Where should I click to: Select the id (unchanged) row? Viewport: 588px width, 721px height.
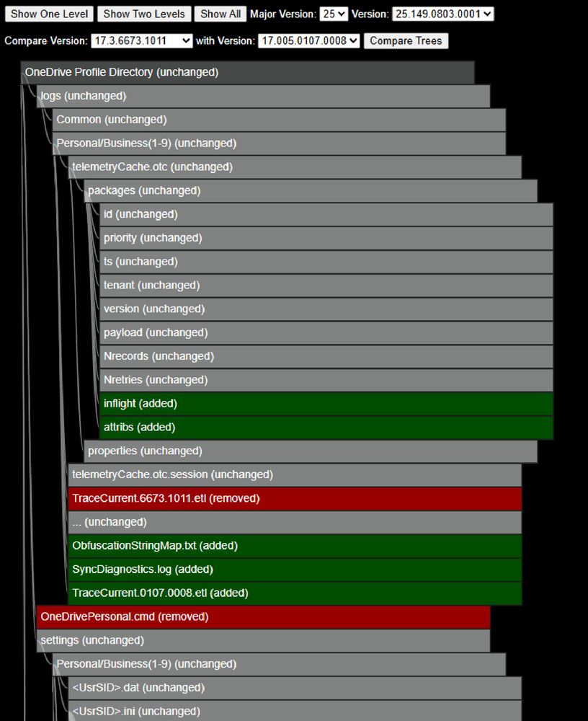point(326,214)
